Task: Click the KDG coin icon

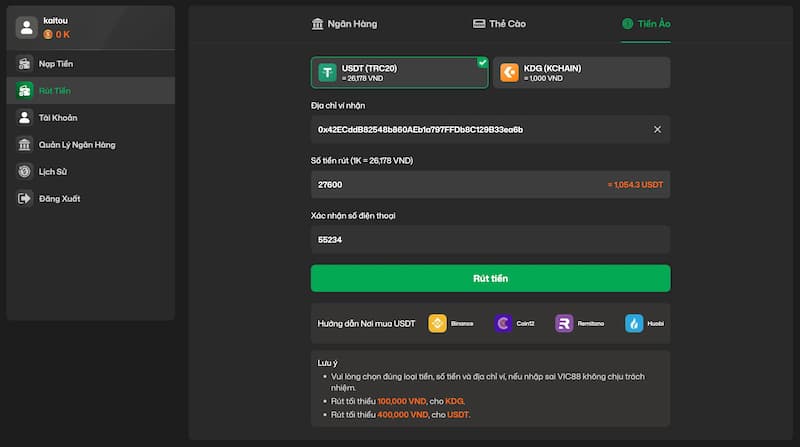Action: tap(509, 72)
